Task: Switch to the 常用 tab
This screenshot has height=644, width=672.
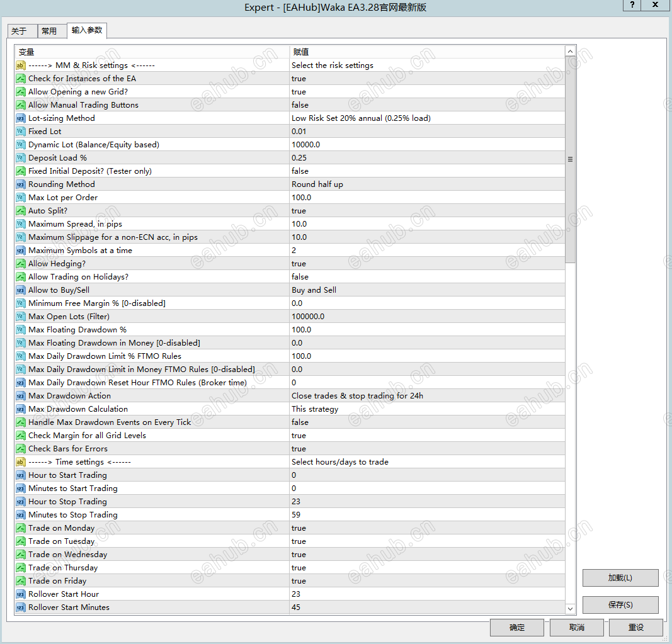Action: pos(52,31)
